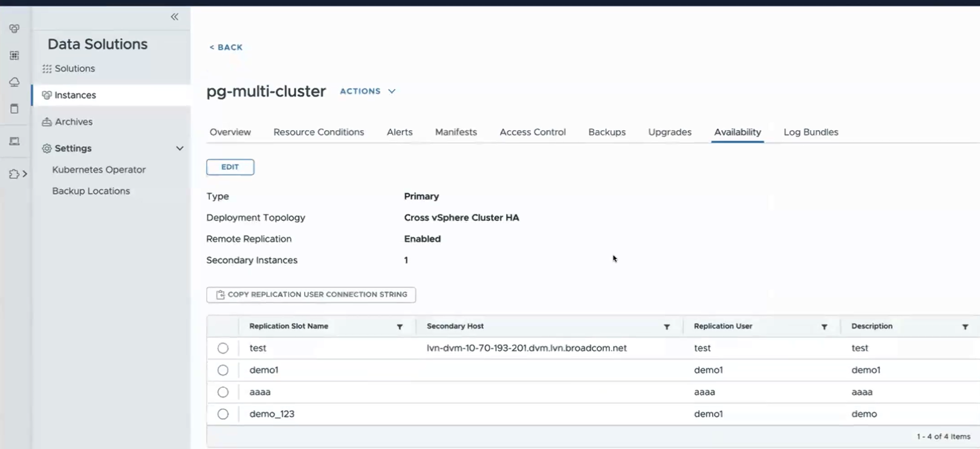Expand the puzzle icon rail item arrow
Screen dimensions: 980x449
coord(25,174)
